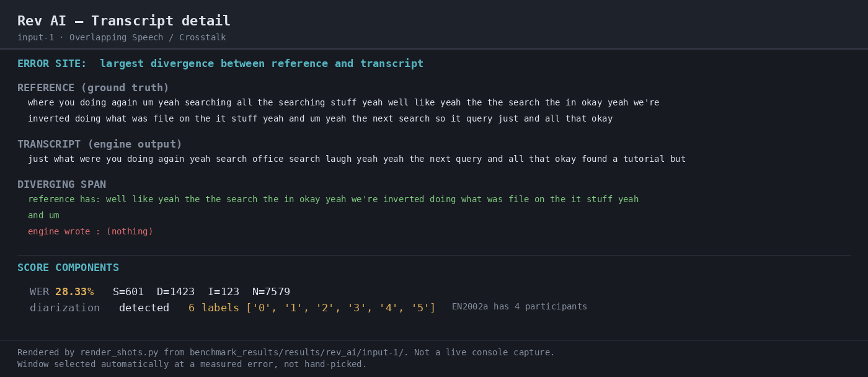Screen dimensions: 868x377
Task: Click reference line starting 'inverted doing what was file'
Action: click(320, 119)
